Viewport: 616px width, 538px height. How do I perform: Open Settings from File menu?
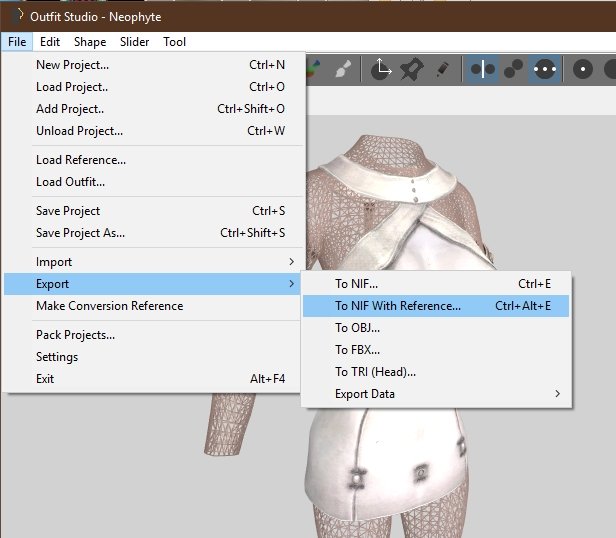click(x=57, y=357)
